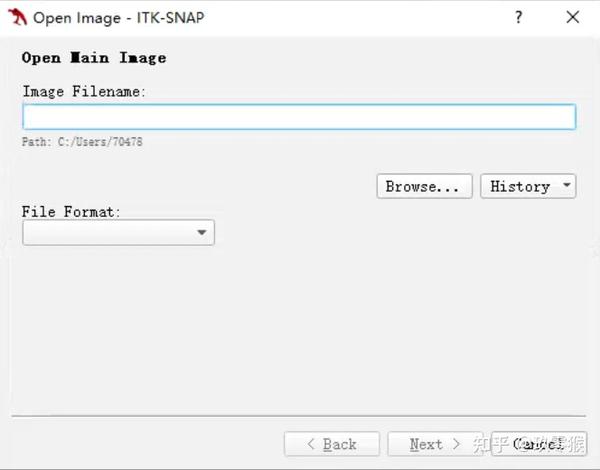Expand the History dropdown arrow
Viewport: 600px width, 470px height.
(x=567, y=185)
